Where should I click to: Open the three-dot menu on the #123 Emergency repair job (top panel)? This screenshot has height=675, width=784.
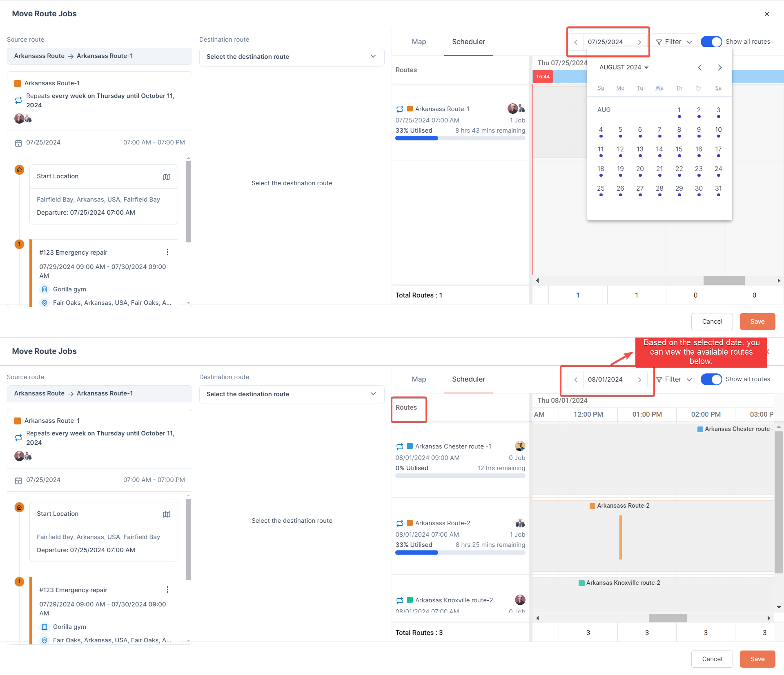tap(167, 252)
